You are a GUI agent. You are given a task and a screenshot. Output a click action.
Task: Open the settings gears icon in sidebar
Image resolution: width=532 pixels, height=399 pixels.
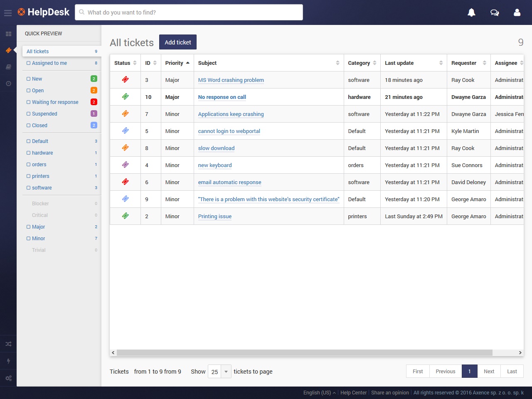[x=8, y=378]
